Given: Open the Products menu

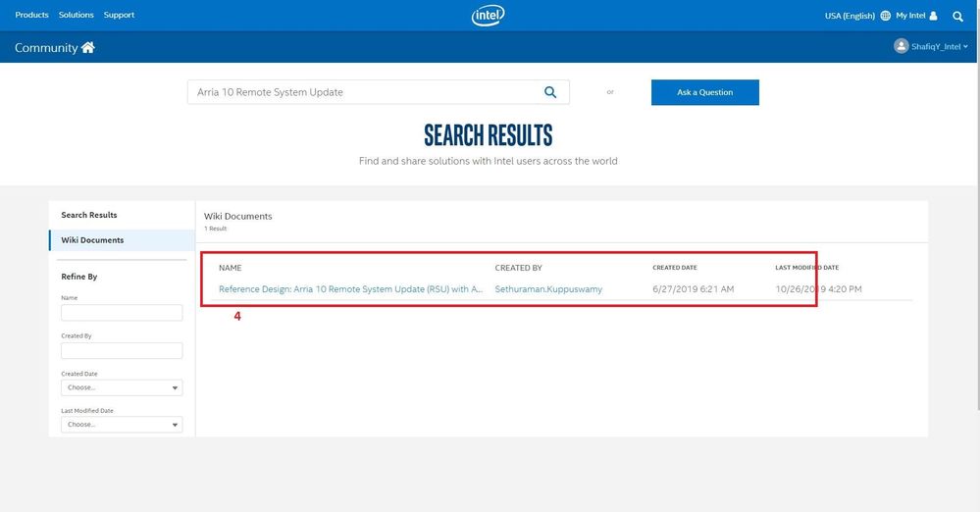Looking at the screenshot, I should point(31,15).
